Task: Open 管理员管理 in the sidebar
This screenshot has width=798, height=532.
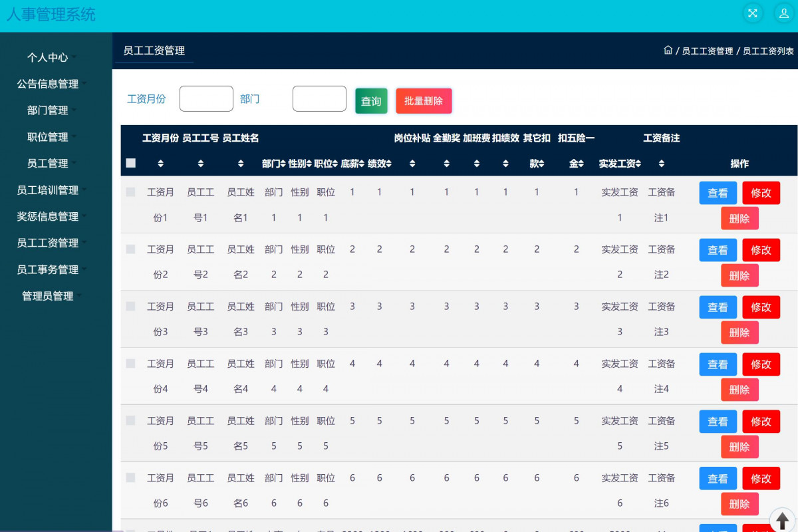Action: coord(48,297)
